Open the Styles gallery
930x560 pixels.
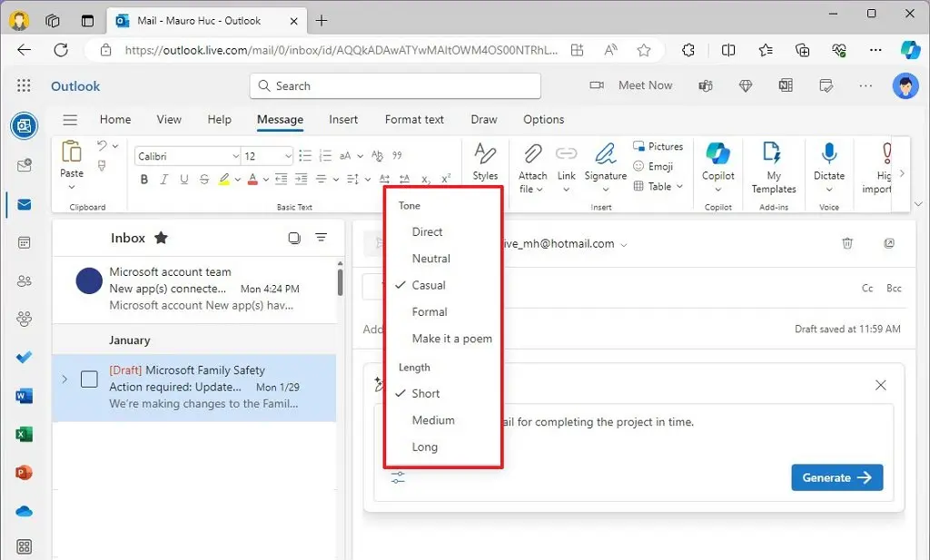[485, 162]
